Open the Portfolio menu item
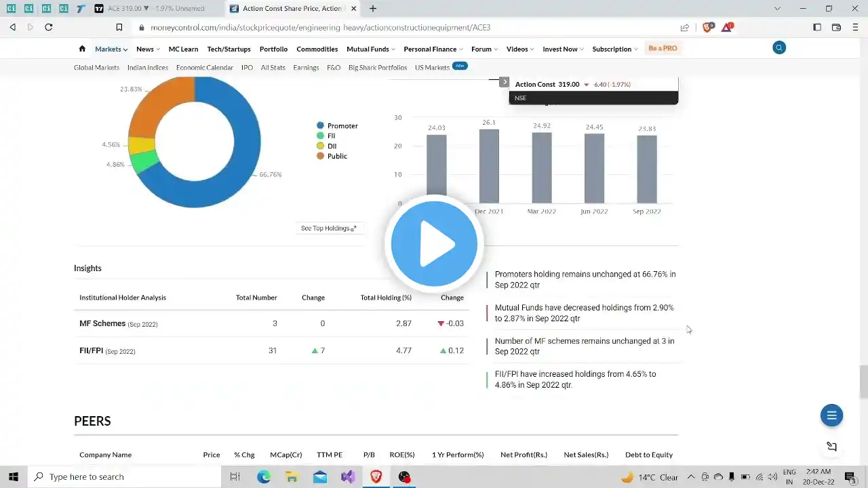868x488 pixels. coord(273,49)
